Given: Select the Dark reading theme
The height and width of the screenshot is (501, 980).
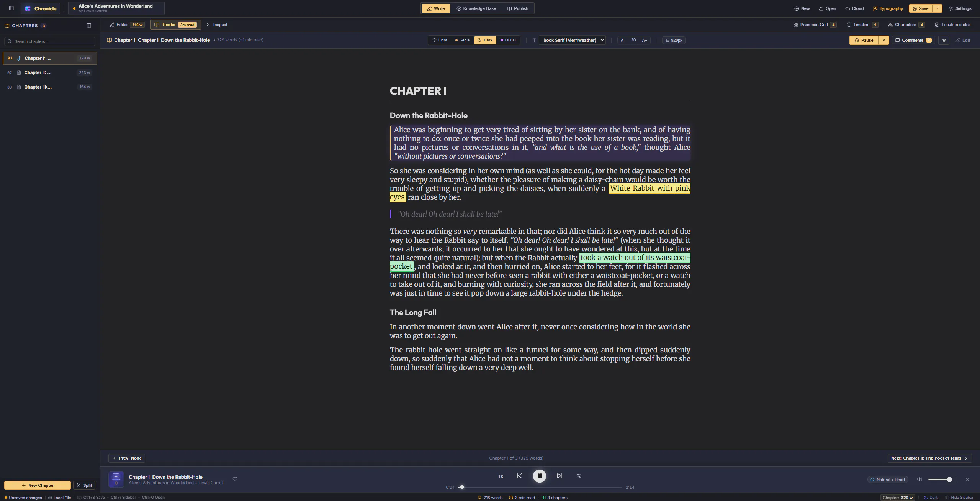Looking at the screenshot, I should pos(485,40).
